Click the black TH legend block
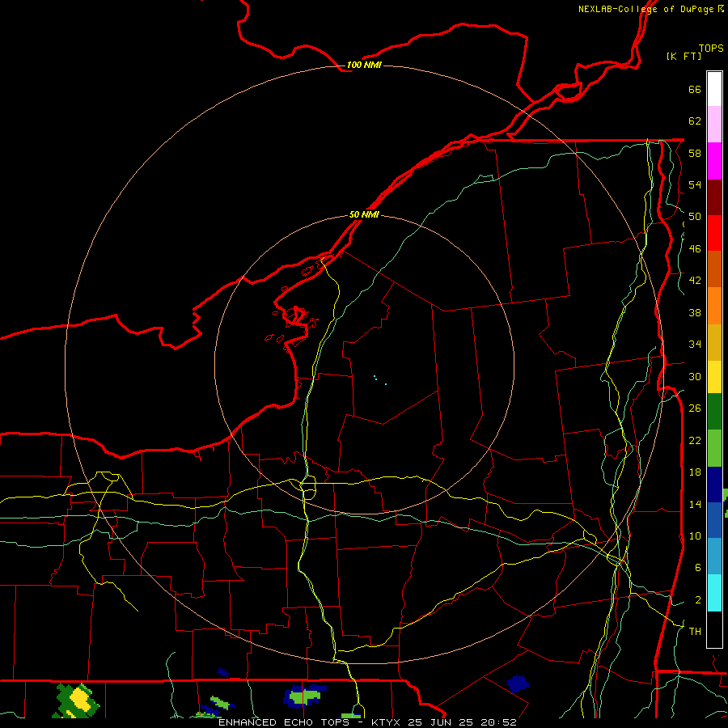 pyautogui.click(x=714, y=629)
